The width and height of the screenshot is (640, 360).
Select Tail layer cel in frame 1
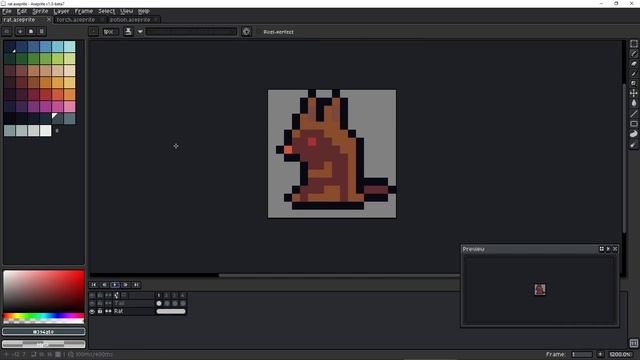pyautogui.click(x=159, y=303)
